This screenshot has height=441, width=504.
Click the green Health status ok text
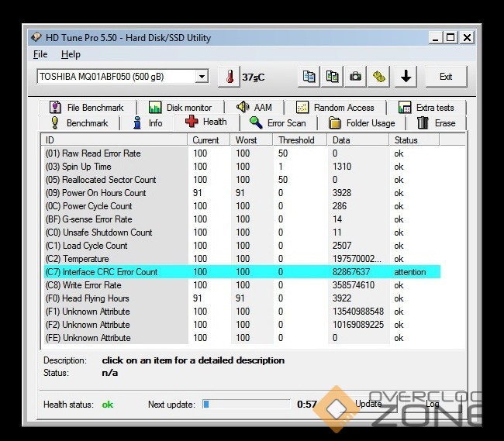tap(108, 405)
